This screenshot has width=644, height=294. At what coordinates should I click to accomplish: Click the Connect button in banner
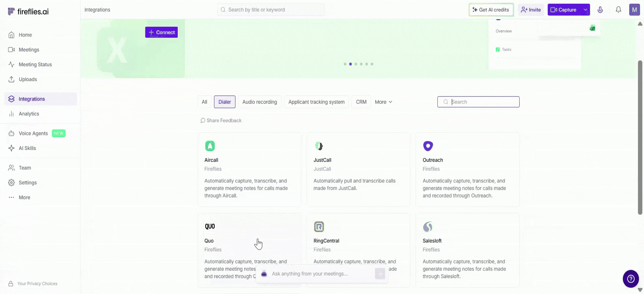coord(161,32)
